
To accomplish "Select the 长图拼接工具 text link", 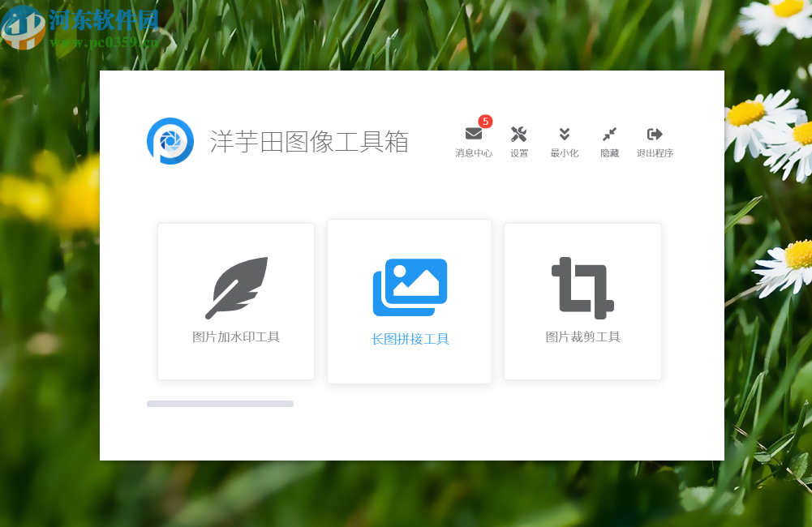I will point(410,338).
